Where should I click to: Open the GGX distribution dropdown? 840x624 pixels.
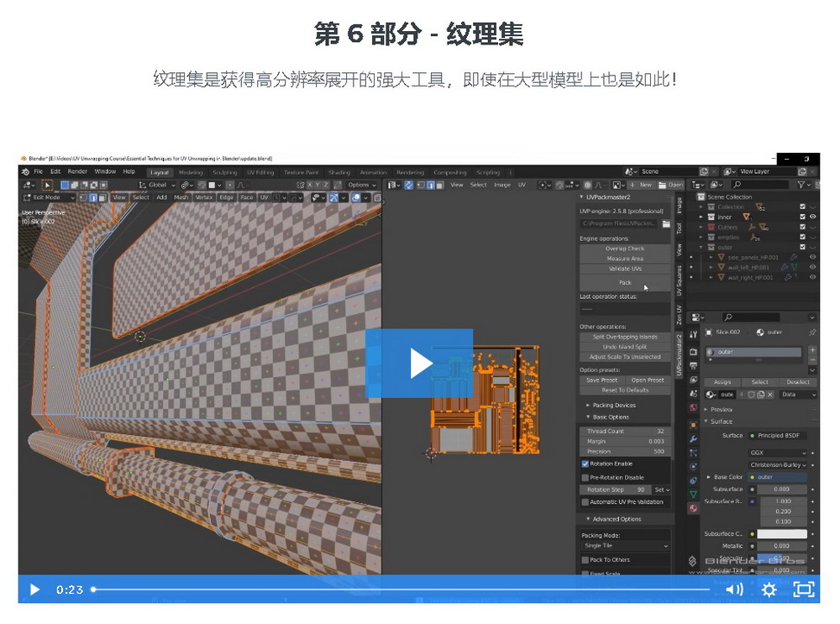click(777, 454)
